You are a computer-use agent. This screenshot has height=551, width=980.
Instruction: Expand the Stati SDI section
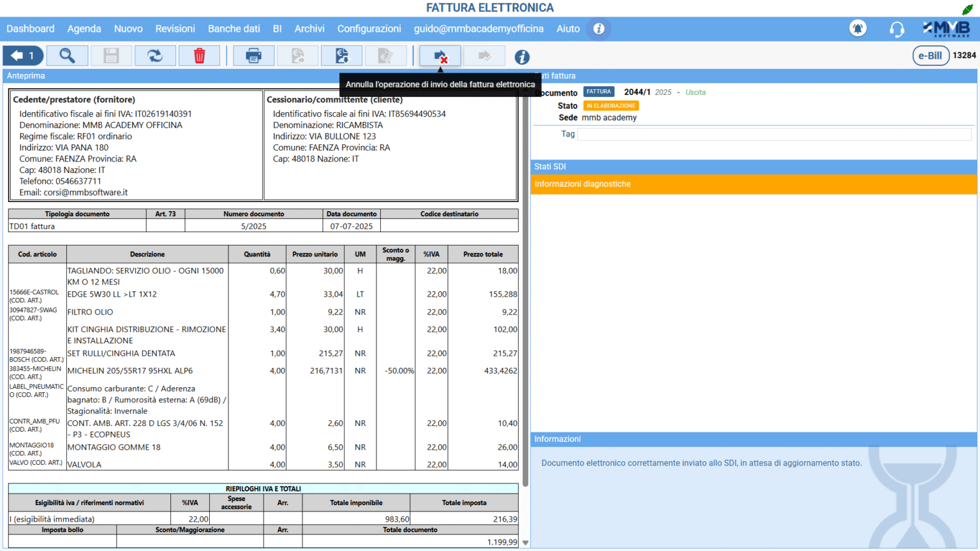click(x=754, y=166)
